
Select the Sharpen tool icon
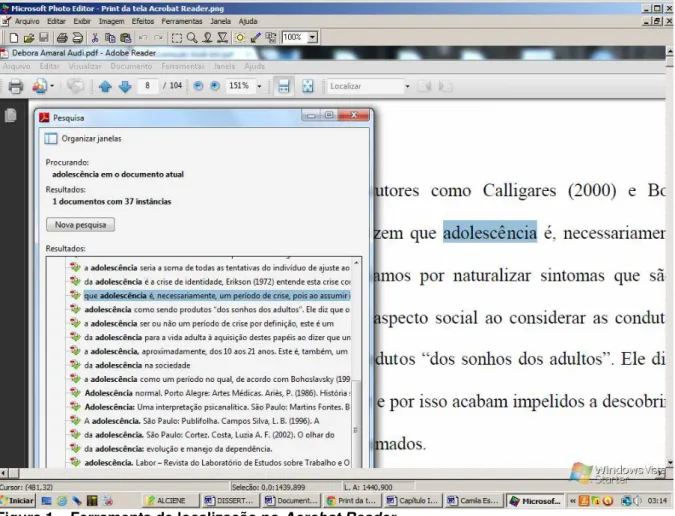(223, 38)
